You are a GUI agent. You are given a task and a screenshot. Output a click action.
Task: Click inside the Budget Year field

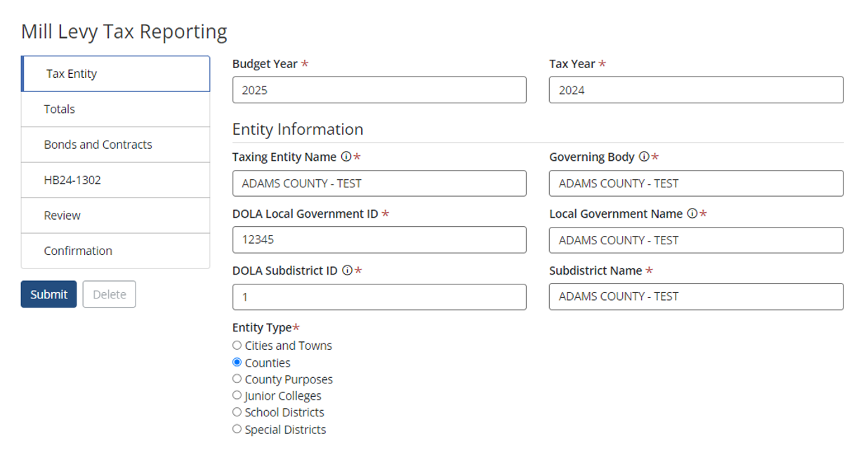click(x=379, y=89)
